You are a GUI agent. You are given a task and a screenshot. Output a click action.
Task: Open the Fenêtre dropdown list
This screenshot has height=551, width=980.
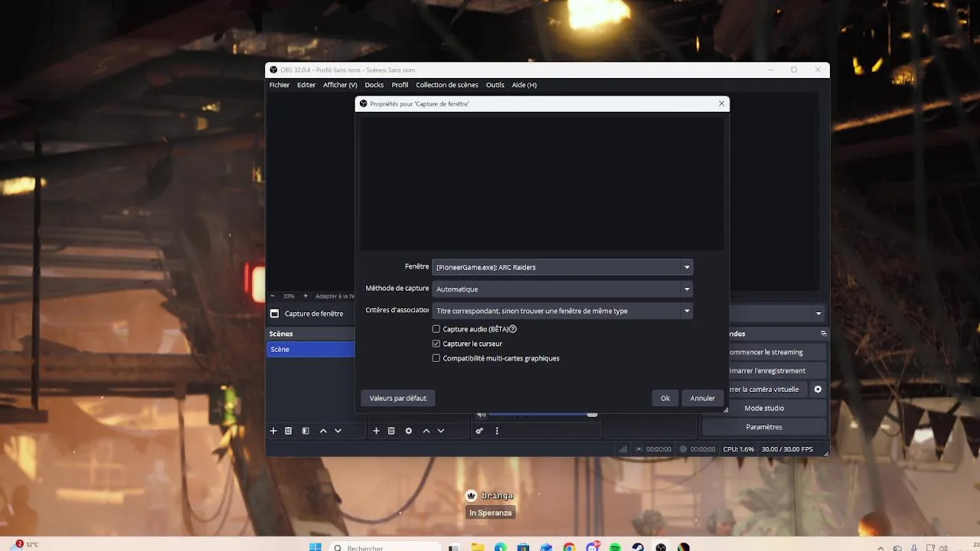(563, 267)
